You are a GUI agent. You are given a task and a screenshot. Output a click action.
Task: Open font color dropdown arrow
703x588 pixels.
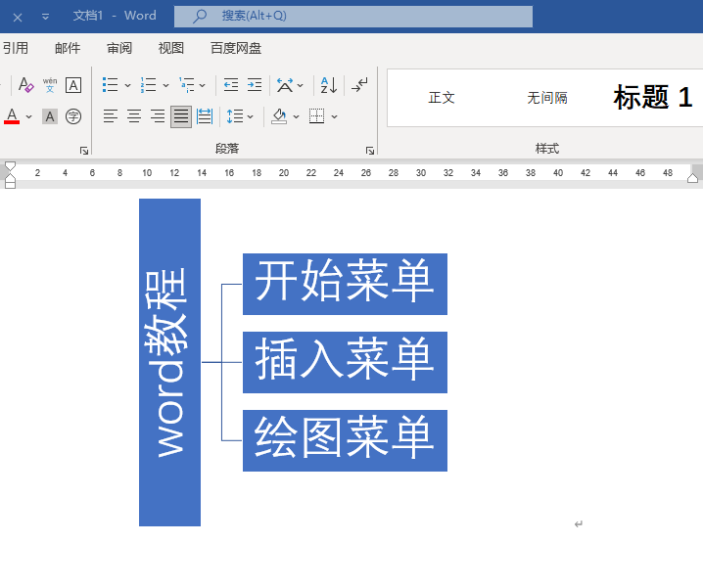tap(29, 117)
